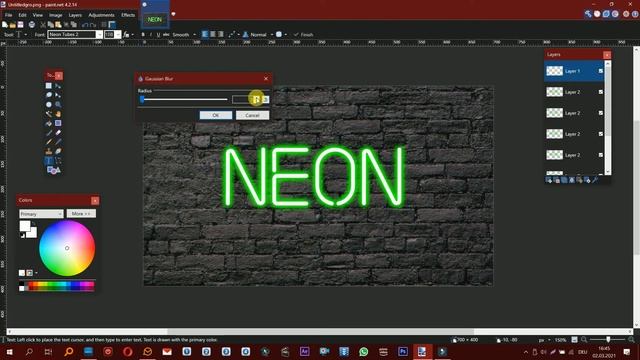Select the Paint Bucket tool
This screenshot has height=360, width=640.
tap(49, 123)
